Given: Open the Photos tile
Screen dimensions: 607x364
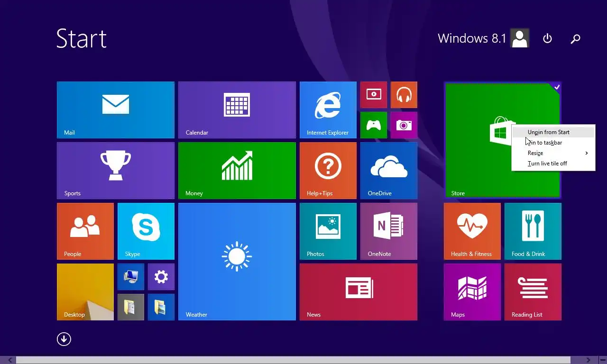Looking at the screenshot, I should (x=328, y=231).
